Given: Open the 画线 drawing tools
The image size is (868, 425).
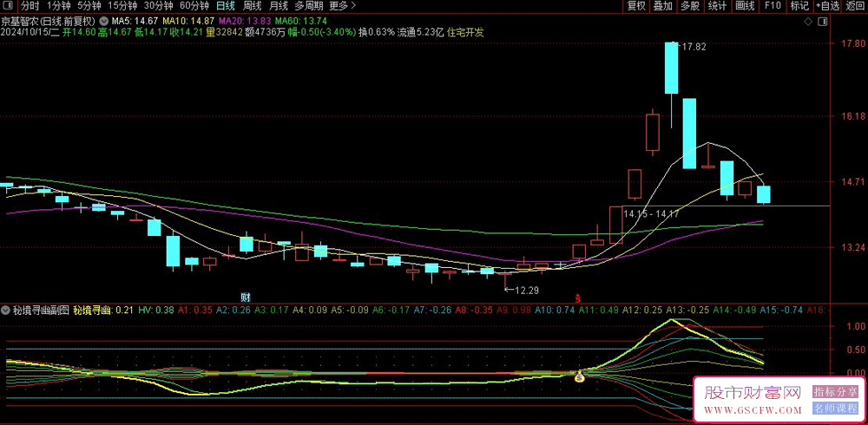Looking at the screenshot, I should point(745,6).
